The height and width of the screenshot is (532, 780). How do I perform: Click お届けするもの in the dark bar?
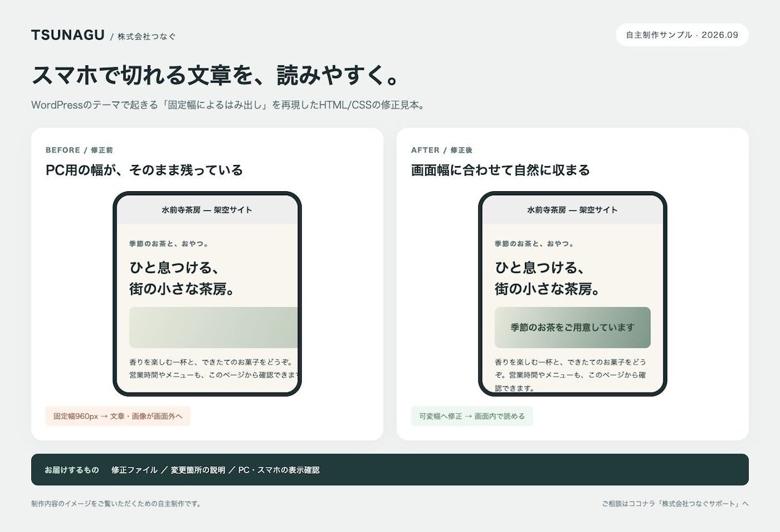(72, 470)
